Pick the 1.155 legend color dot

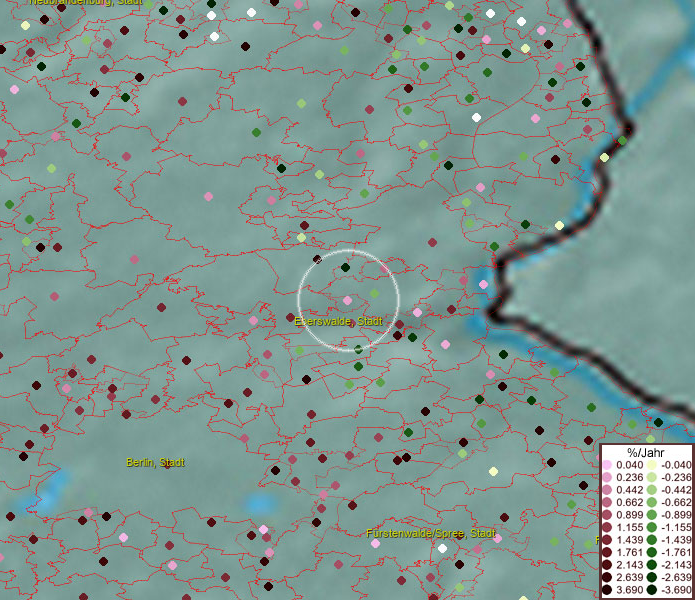[607, 527]
